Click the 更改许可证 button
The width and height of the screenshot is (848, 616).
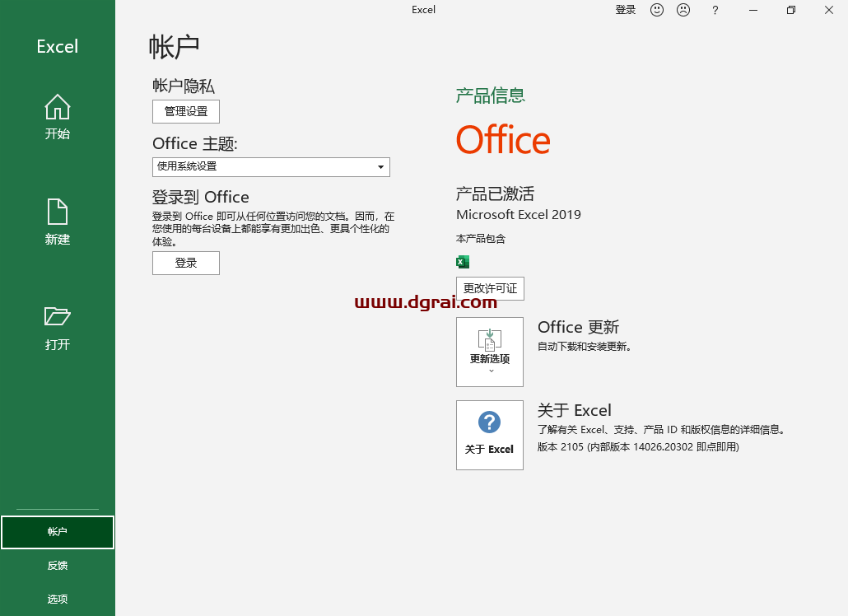coord(490,288)
